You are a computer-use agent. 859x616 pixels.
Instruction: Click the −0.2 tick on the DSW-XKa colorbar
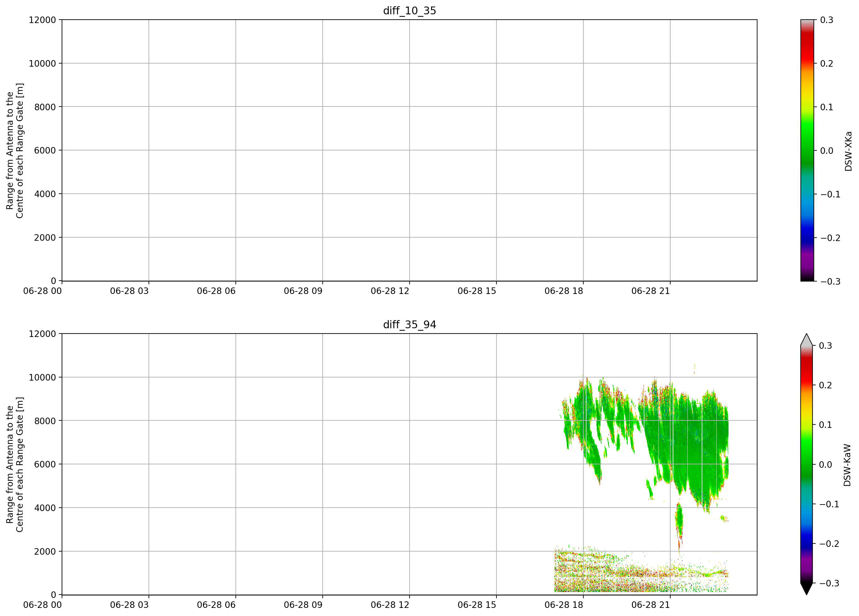click(830, 238)
